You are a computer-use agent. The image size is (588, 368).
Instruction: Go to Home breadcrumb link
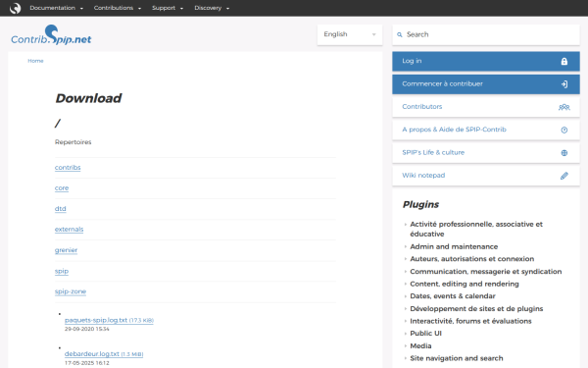click(x=35, y=61)
